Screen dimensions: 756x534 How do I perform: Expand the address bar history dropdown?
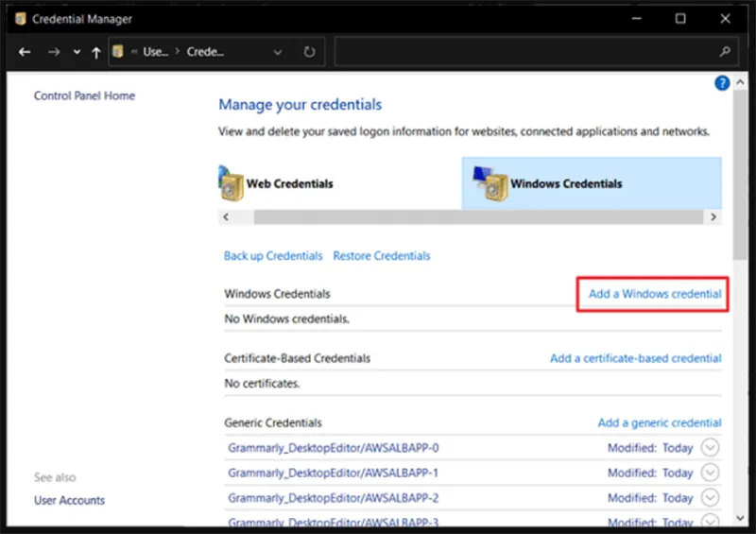[278, 52]
